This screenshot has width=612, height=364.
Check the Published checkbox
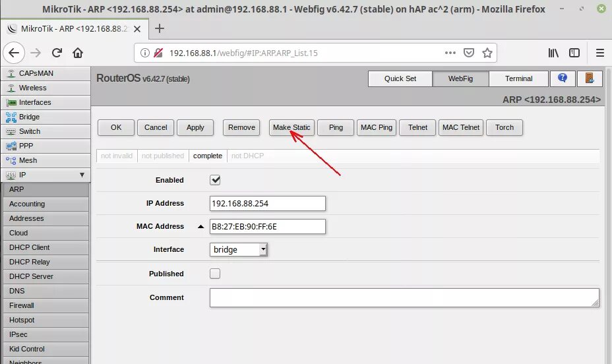coord(215,274)
